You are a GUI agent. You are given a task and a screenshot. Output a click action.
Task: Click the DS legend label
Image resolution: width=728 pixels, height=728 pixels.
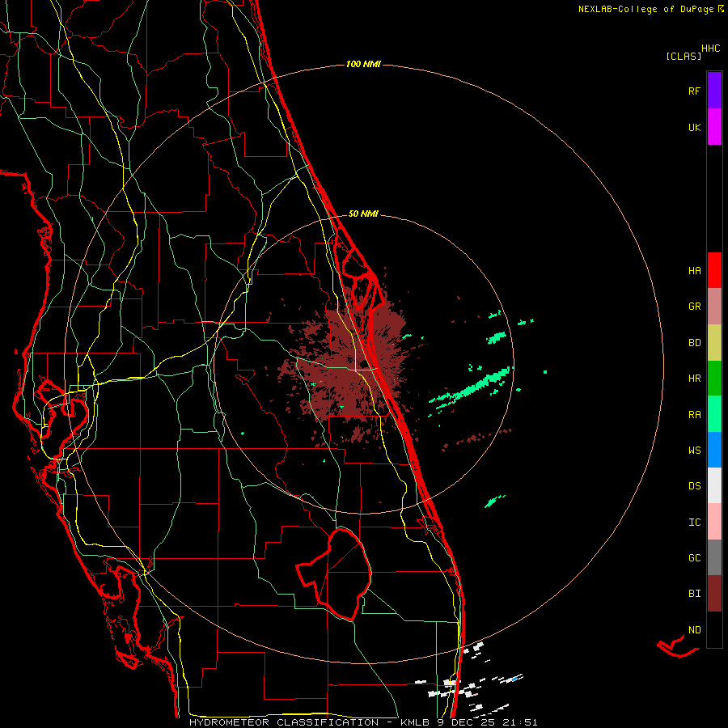point(694,486)
